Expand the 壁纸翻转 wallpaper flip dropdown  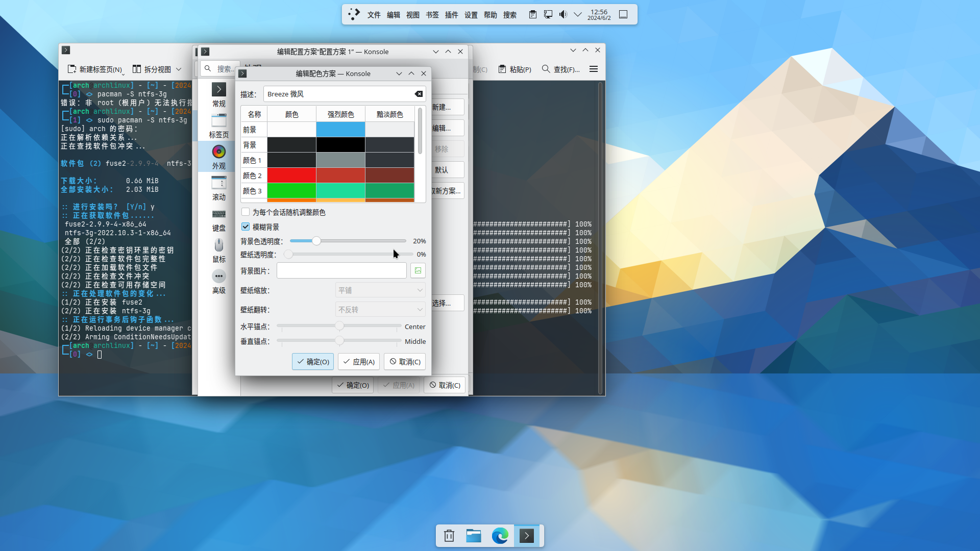(x=380, y=310)
